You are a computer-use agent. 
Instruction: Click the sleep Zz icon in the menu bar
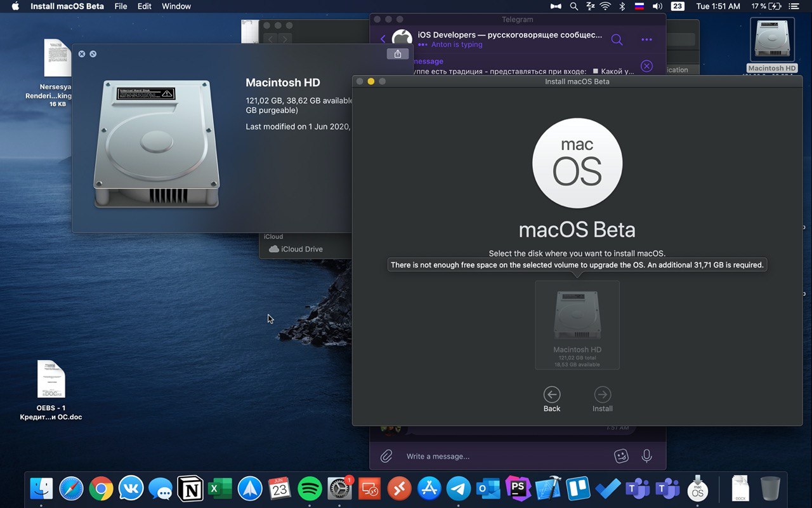(x=589, y=6)
